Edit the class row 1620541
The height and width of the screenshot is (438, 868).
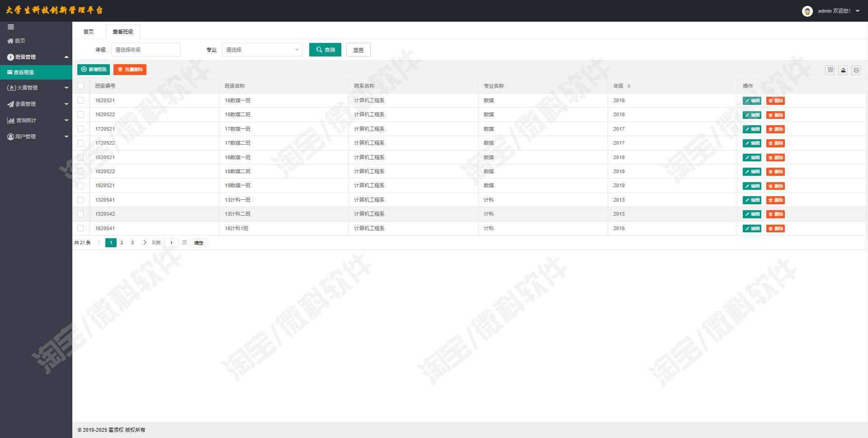[x=752, y=229]
